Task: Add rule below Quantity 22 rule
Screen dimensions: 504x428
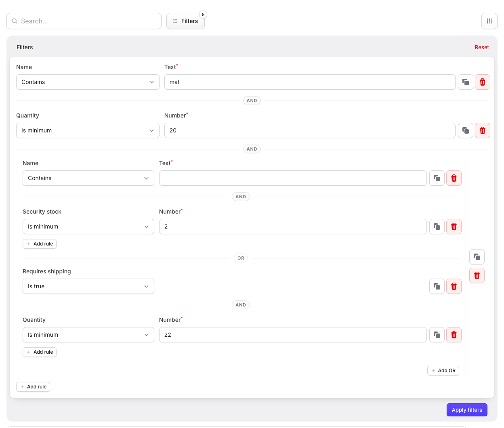Action: (x=40, y=352)
